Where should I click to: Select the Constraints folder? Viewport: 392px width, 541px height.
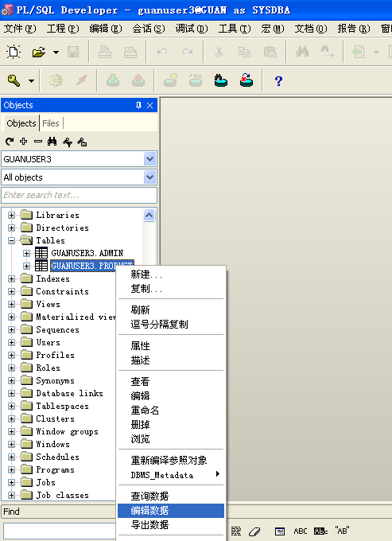[x=62, y=291]
